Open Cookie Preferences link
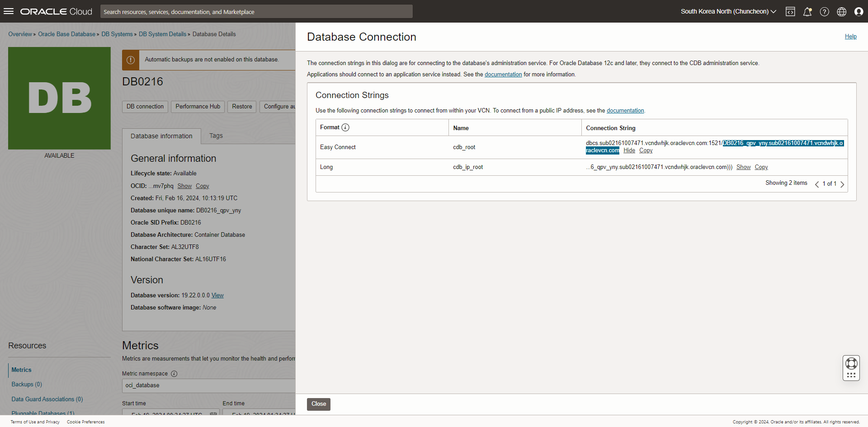The image size is (868, 427). (86, 422)
